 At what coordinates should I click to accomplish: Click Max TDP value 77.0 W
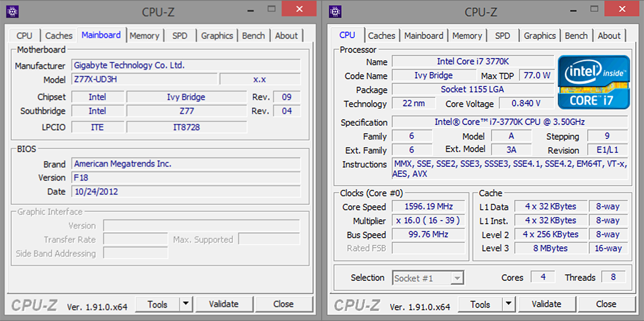pyautogui.click(x=537, y=75)
